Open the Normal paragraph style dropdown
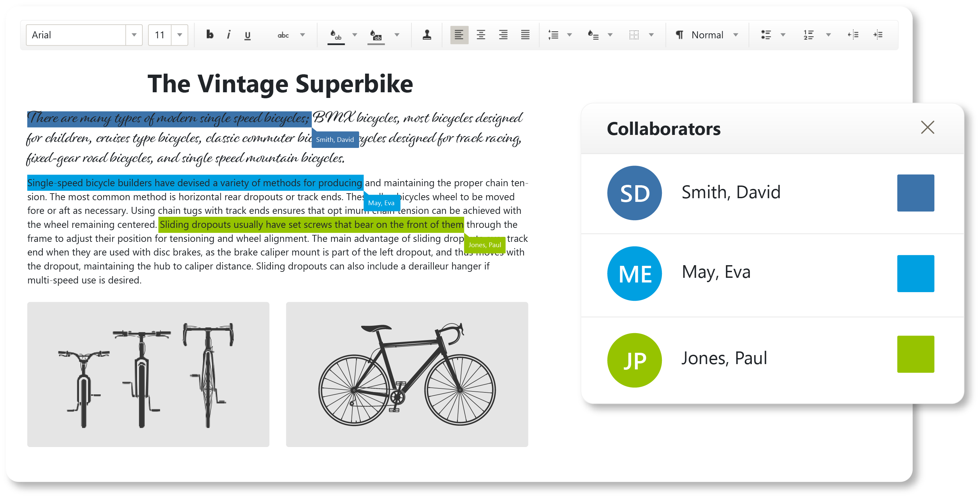Viewport: 980px width, 498px height. 736,35
